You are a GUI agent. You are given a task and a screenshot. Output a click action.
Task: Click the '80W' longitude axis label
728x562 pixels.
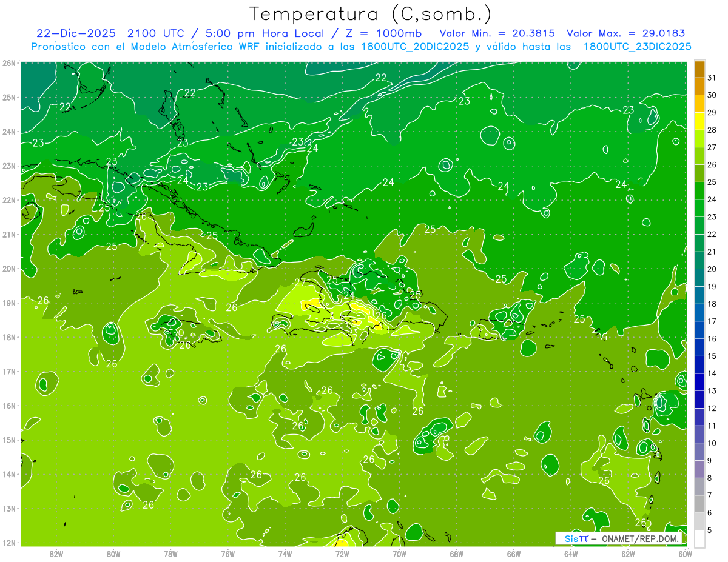(113, 553)
